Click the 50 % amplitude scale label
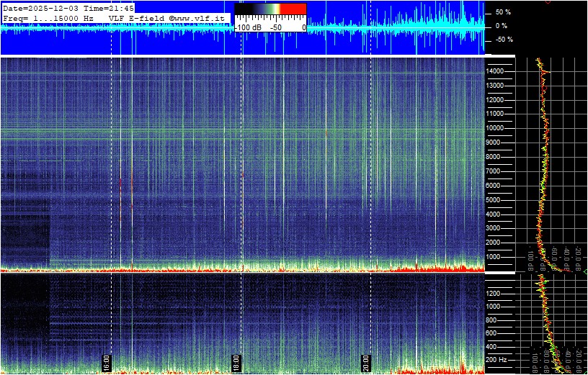The height and width of the screenshot is (375, 588). pyautogui.click(x=502, y=12)
